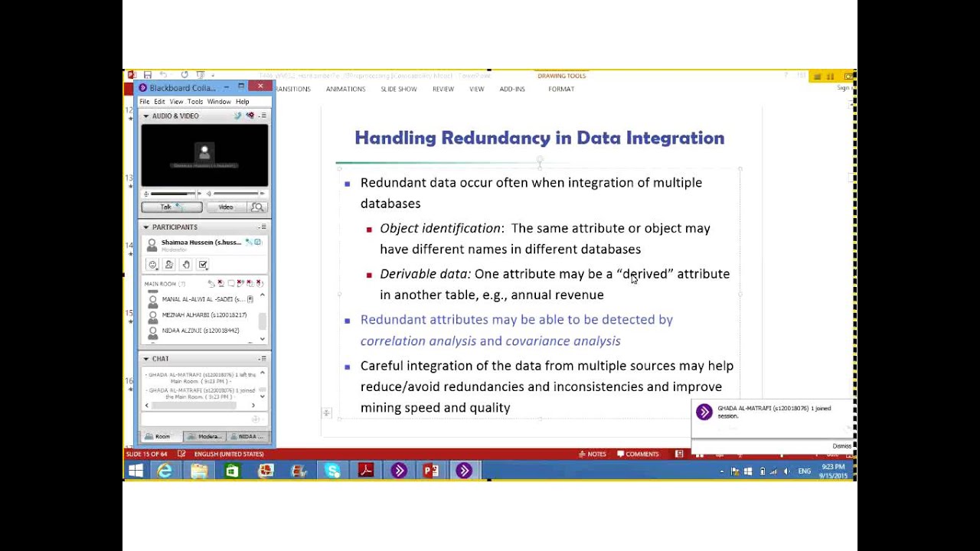Screen dimensions: 980x551
Task: Collapse the Chat panel
Action: [146, 359]
